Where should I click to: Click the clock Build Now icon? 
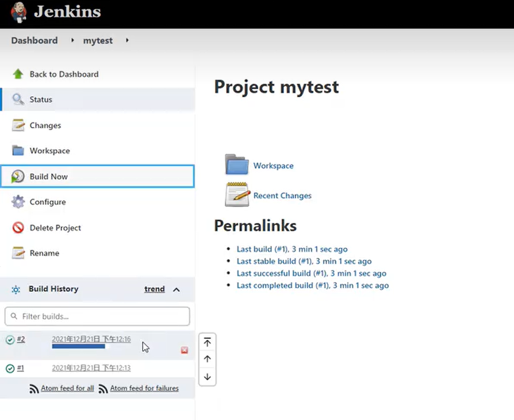point(18,177)
